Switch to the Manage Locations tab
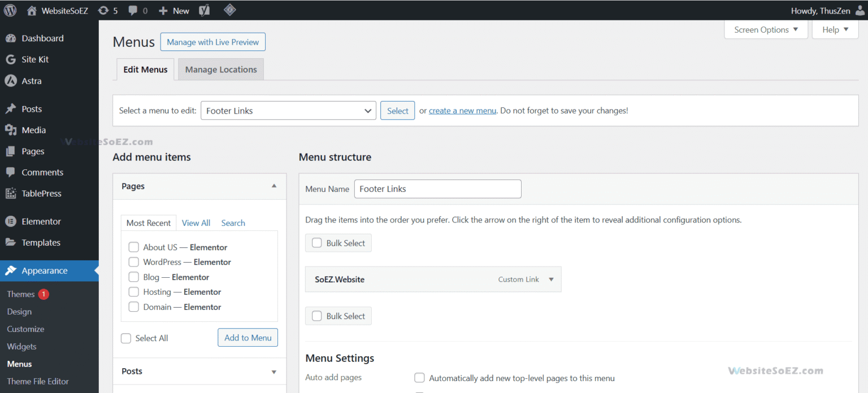This screenshot has width=868, height=393. point(220,69)
